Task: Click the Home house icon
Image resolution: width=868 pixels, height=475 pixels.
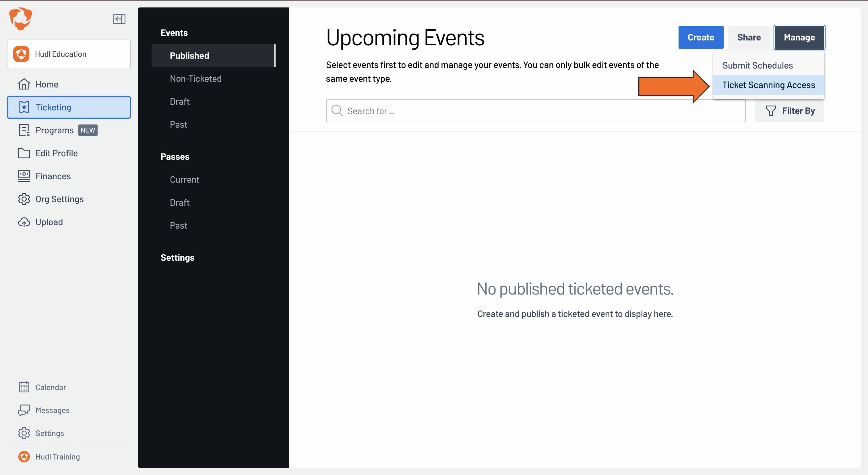Action: (24, 84)
